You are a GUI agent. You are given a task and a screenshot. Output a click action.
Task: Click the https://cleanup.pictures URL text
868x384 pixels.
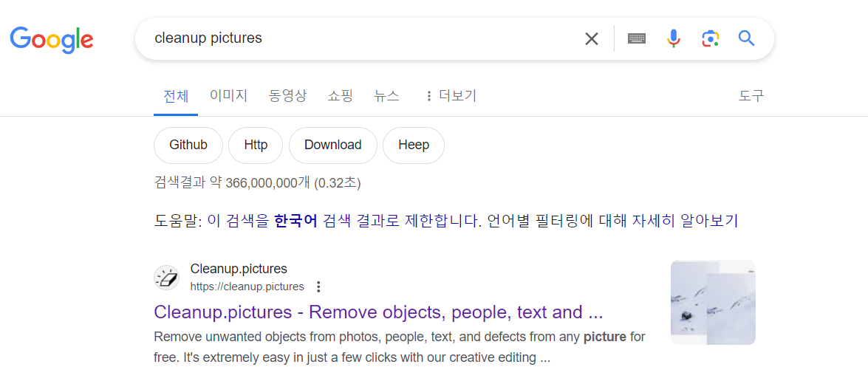[x=247, y=287]
